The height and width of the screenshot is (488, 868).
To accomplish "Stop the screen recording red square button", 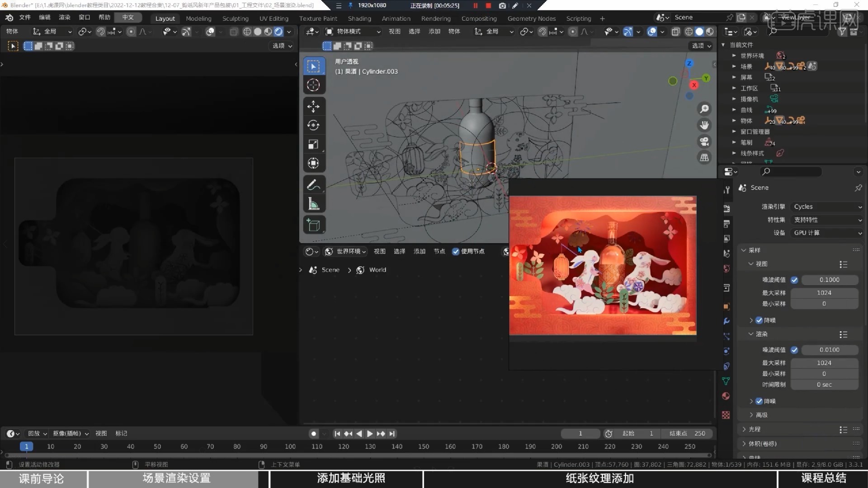I will pyautogui.click(x=488, y=5).
